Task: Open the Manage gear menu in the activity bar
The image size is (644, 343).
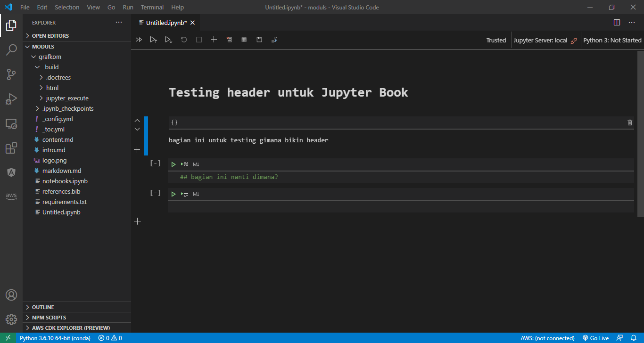Action: [x=11, y=319]
